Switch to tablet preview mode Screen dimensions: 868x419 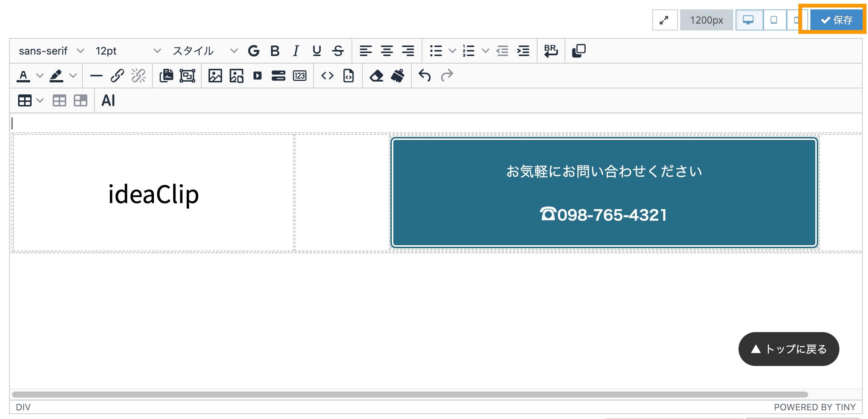(774, 20)
